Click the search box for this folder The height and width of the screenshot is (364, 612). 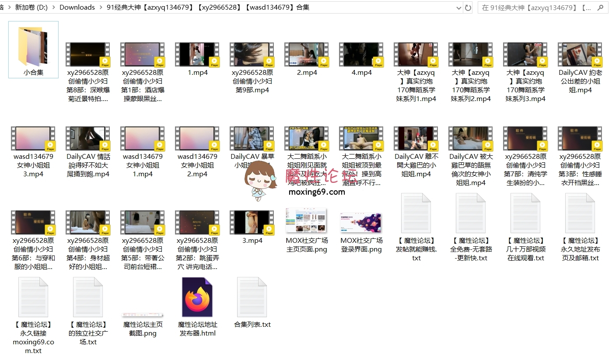click(x=543, y=7)
